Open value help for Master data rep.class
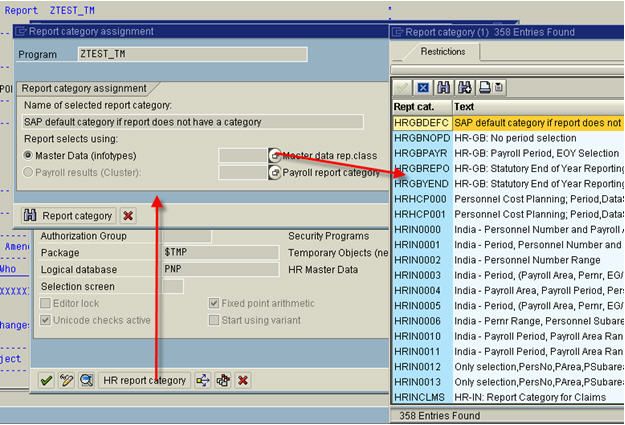Screen dimensions: 625x425 pyautogui.click(x=274, y=155)
